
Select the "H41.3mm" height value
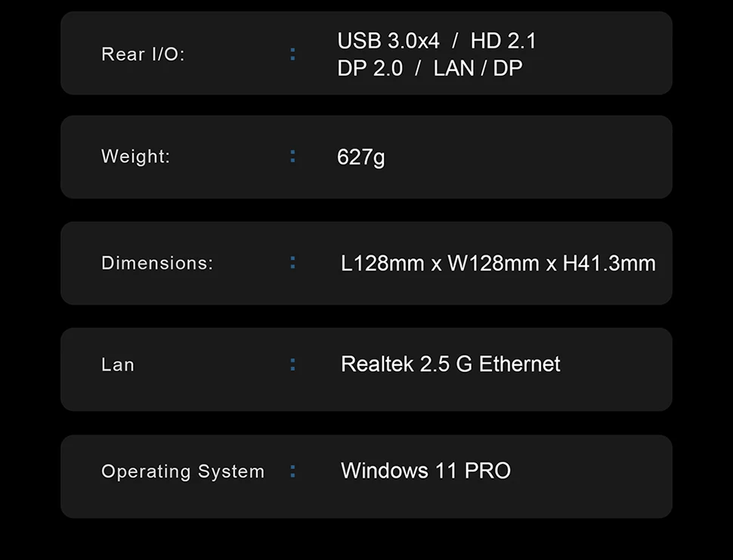click(x=609, y=263)
